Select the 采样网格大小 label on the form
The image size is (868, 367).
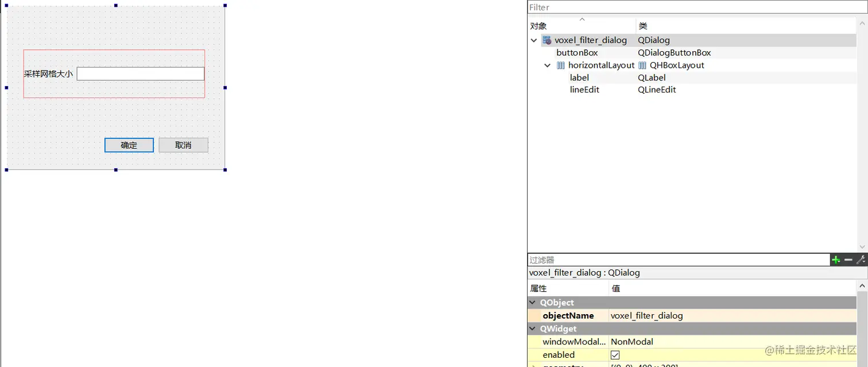point(48,74)
